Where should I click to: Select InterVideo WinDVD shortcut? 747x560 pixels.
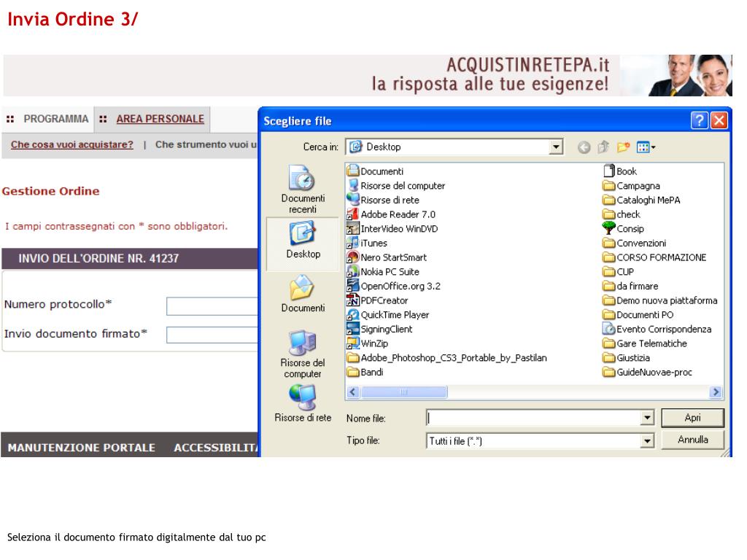[x=392, y=228]
